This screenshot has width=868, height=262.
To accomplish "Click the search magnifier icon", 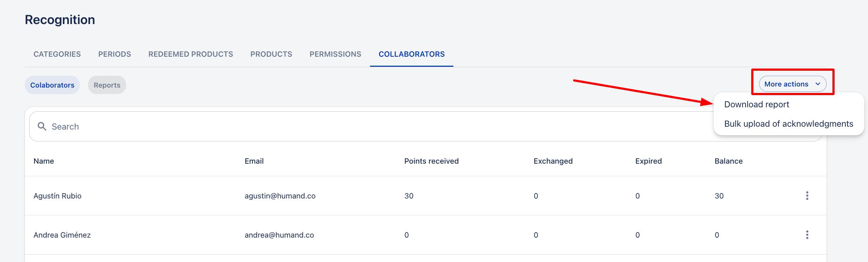I will tap(42, 126).
